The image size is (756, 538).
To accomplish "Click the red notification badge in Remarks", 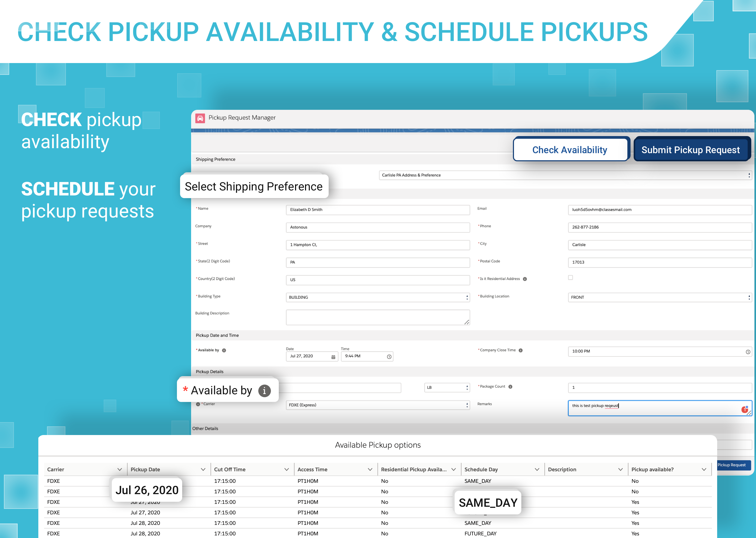I will click(744, 410).
